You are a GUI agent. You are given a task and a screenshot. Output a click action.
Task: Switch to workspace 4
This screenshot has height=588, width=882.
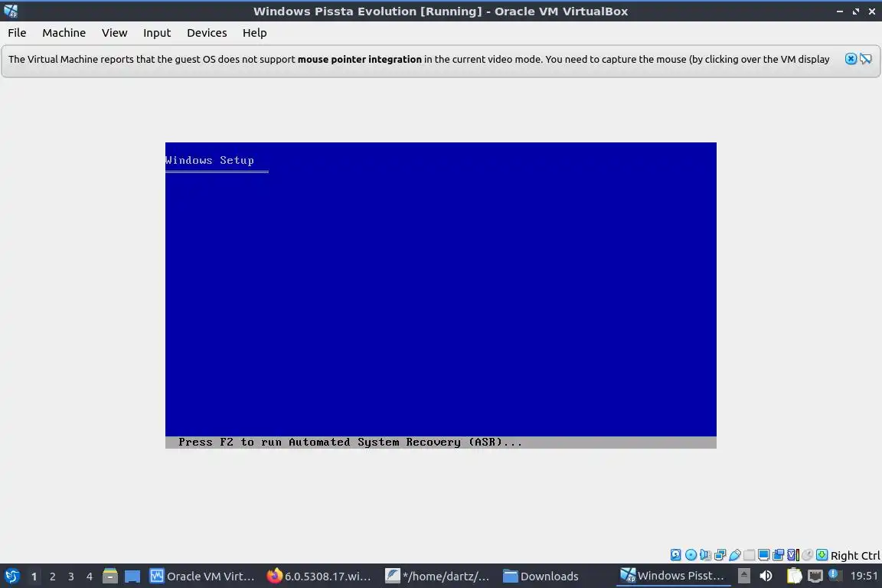(x=90, y=577)
